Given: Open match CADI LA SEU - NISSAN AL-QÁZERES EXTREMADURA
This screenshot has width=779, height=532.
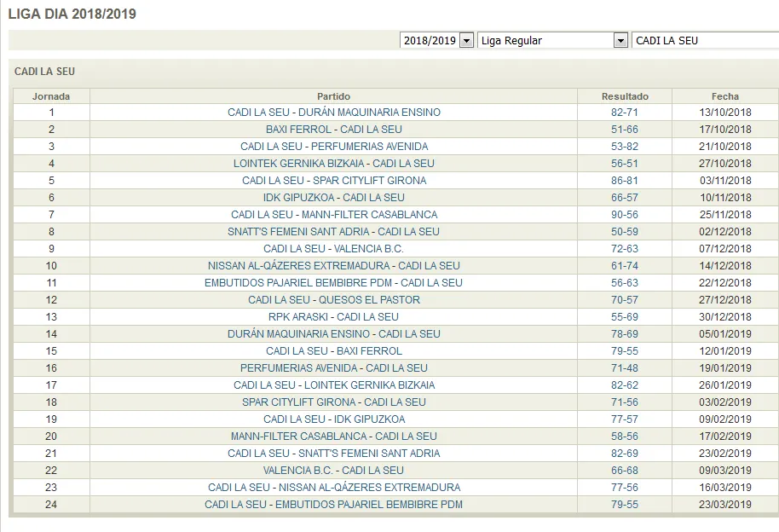Looking at the screenshot, I should (334, 488).
